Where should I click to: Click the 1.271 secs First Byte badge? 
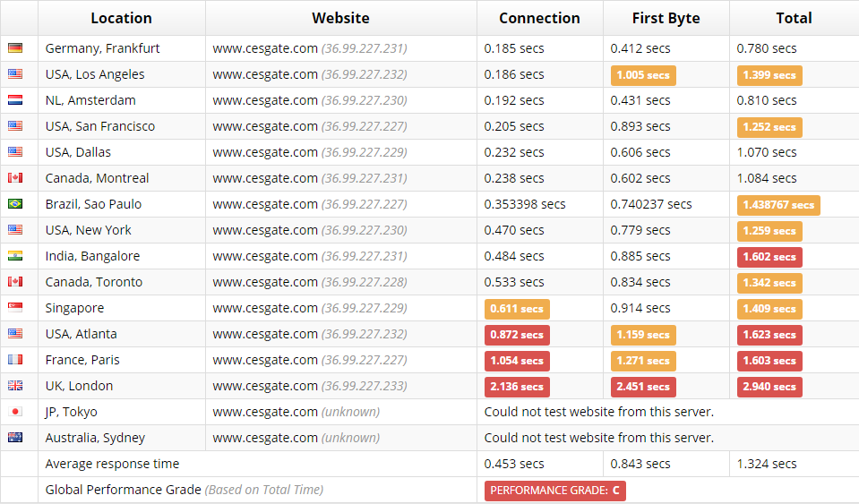coord(643,361)
